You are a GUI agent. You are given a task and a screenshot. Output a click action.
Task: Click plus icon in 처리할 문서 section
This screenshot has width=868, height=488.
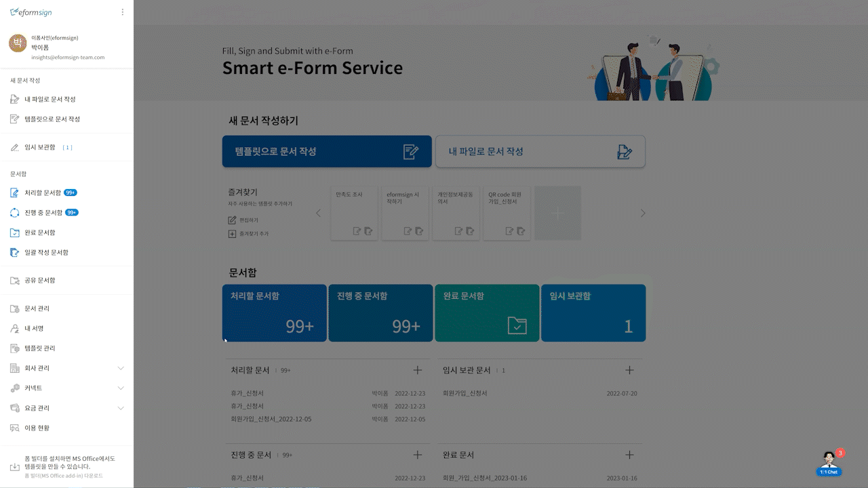[418, 370]
